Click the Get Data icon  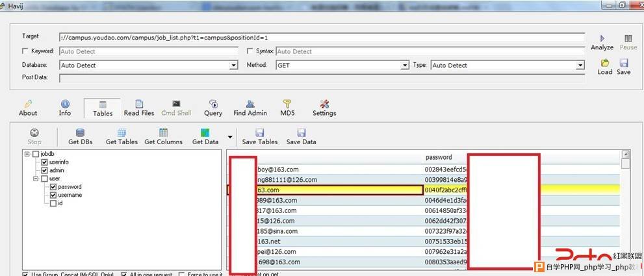pyautogui.click(x=205, y=132)
